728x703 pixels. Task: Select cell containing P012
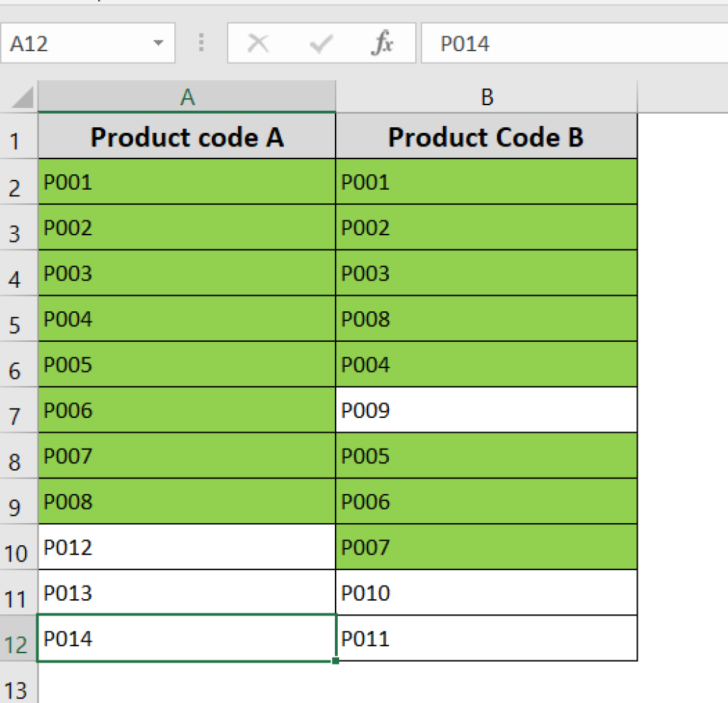tap(187, 547)
